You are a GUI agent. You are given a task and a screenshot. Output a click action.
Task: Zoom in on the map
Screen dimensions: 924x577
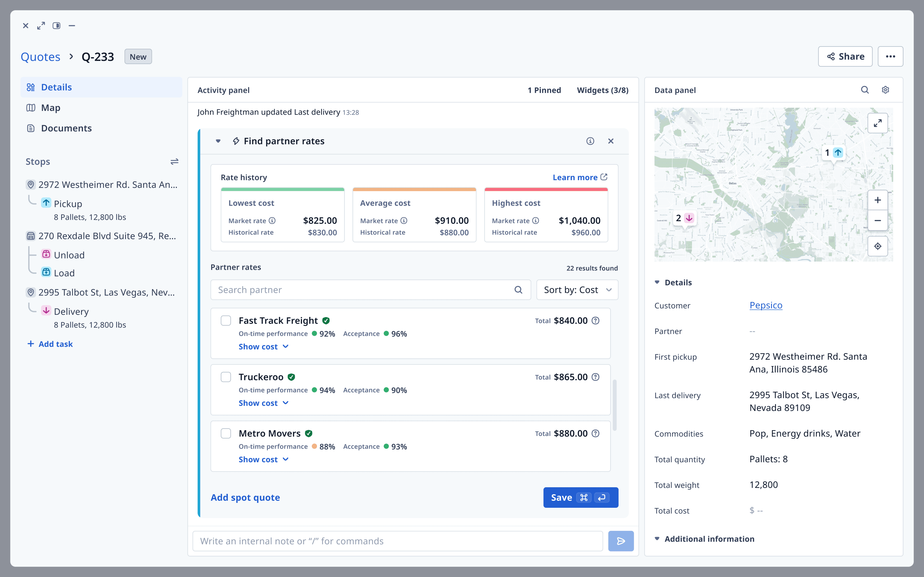coord(878,200)
